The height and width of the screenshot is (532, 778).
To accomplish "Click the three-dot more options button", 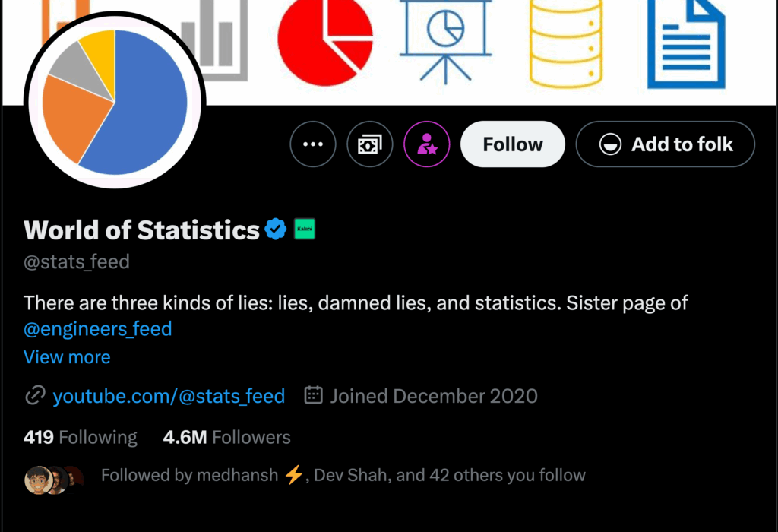I will (313, 144).
